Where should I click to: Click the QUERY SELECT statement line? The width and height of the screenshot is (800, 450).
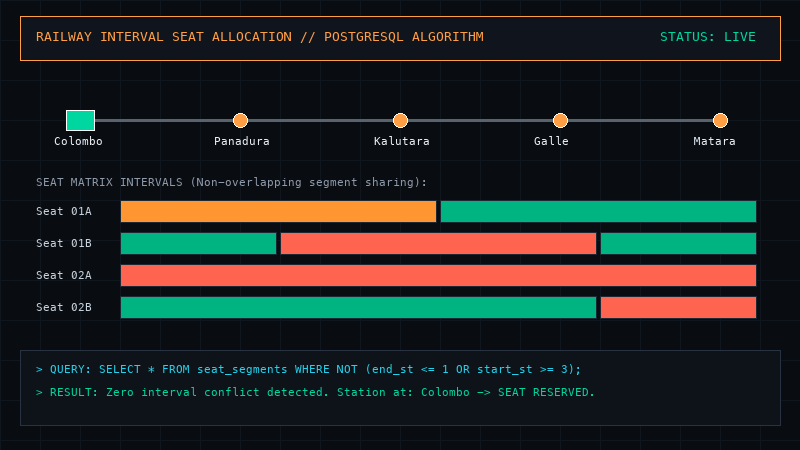[308, 369]
